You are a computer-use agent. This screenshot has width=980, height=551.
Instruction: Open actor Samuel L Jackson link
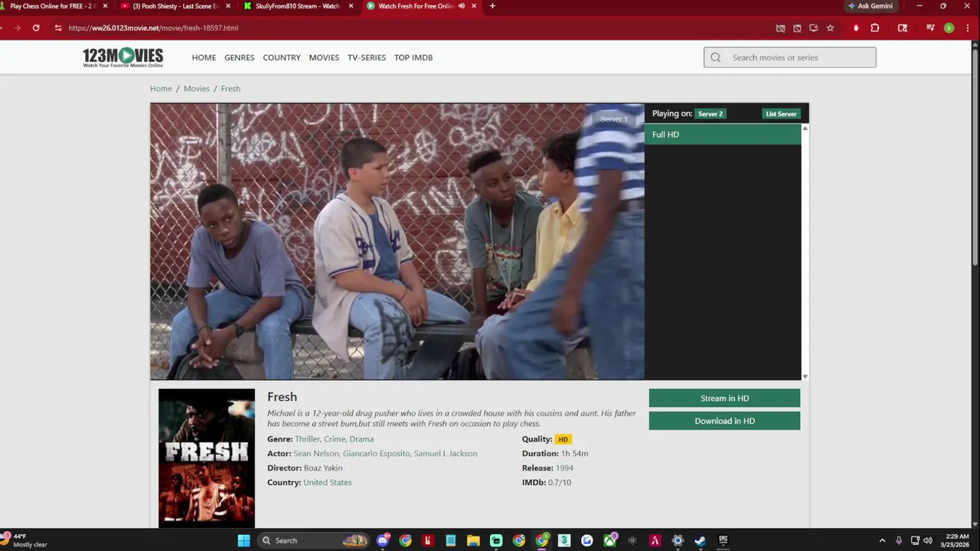446,454
